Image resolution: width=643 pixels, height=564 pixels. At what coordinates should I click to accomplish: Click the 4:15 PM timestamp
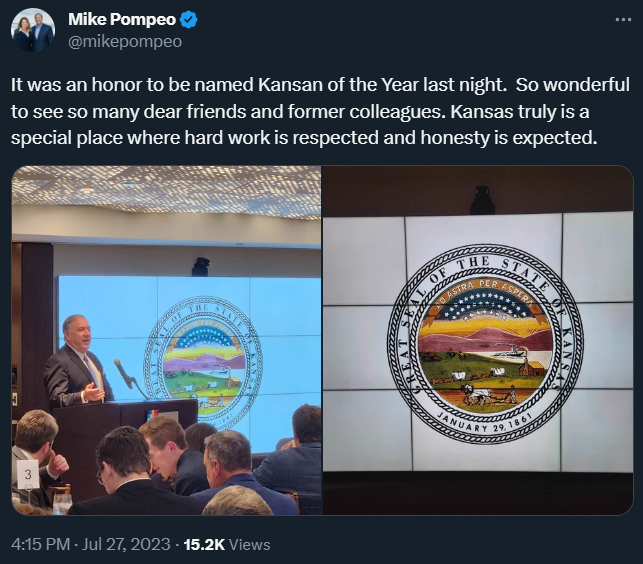point(40,544)
